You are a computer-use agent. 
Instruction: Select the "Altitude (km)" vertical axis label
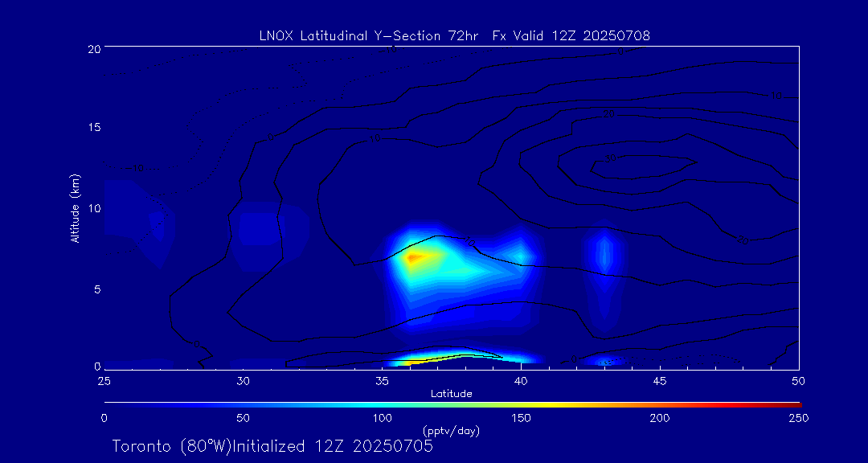(75, 207)
